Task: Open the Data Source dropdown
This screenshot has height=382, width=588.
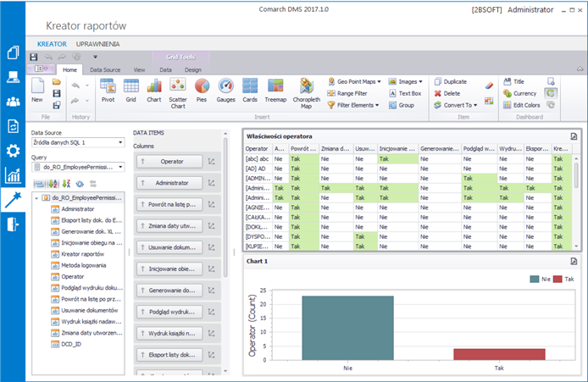Action: pos(120,142)
